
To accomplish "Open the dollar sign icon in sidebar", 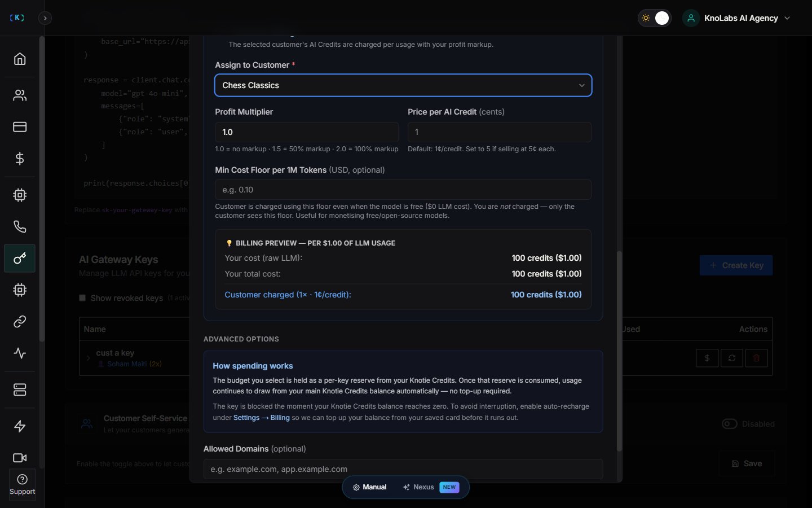I will click(20, 159).
